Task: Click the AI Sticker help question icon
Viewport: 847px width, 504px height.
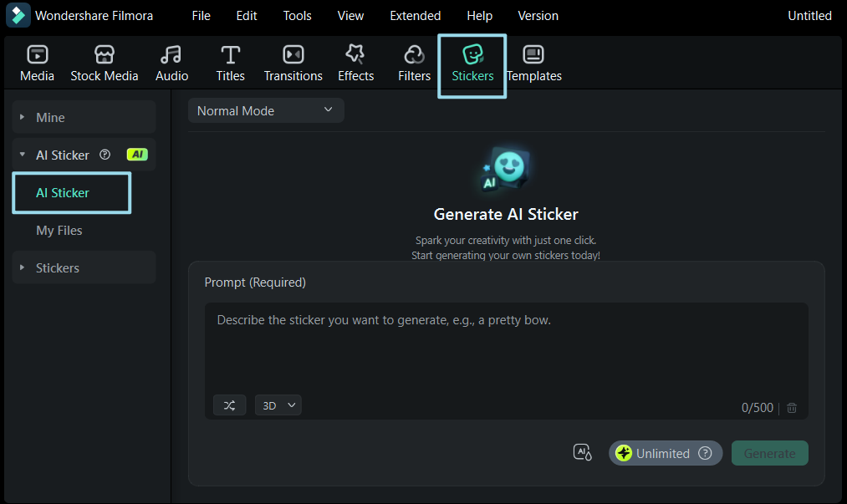Action: 105,155
